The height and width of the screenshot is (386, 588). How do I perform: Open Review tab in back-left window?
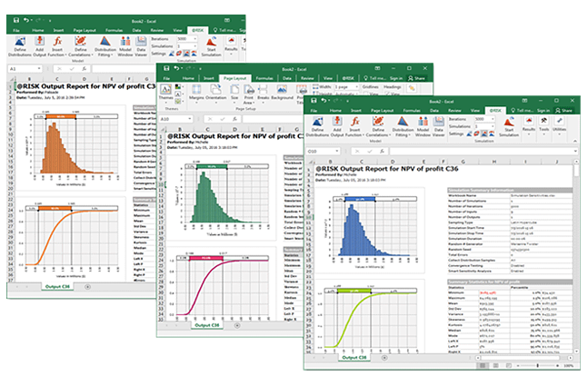click(x=156, y=30)
